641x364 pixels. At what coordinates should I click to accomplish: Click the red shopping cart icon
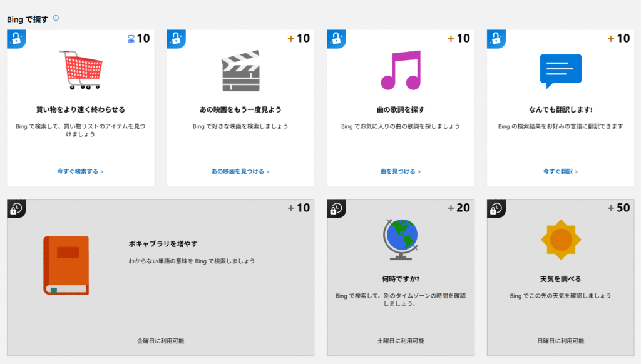click(x=81, y=70)
